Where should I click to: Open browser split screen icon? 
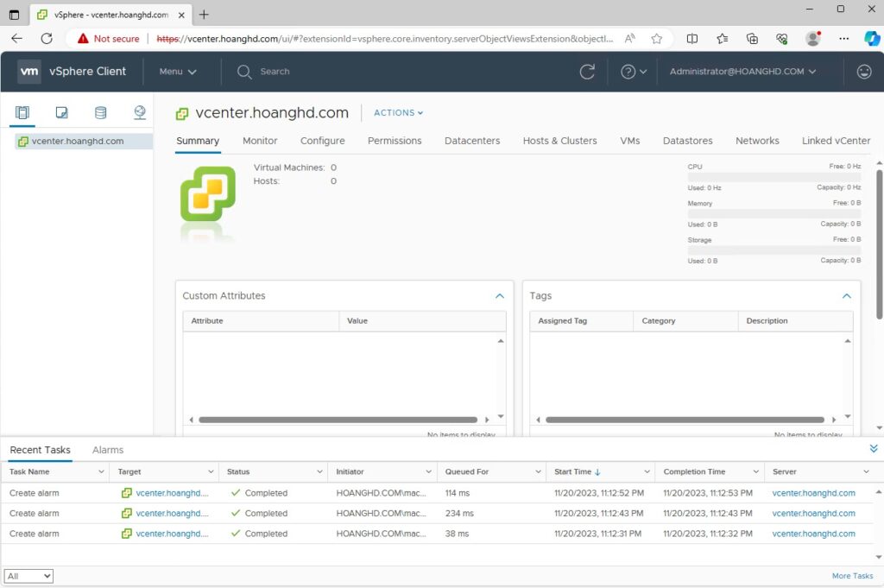point(692,38)
